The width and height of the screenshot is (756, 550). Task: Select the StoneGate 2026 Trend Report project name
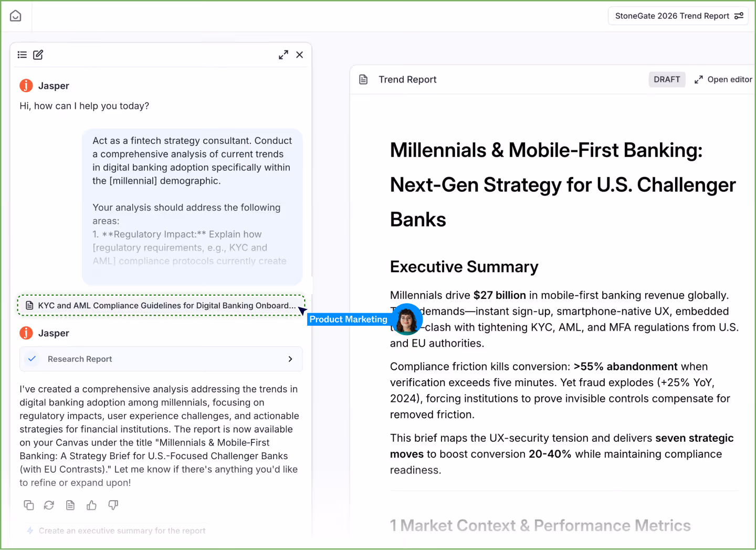672,16
